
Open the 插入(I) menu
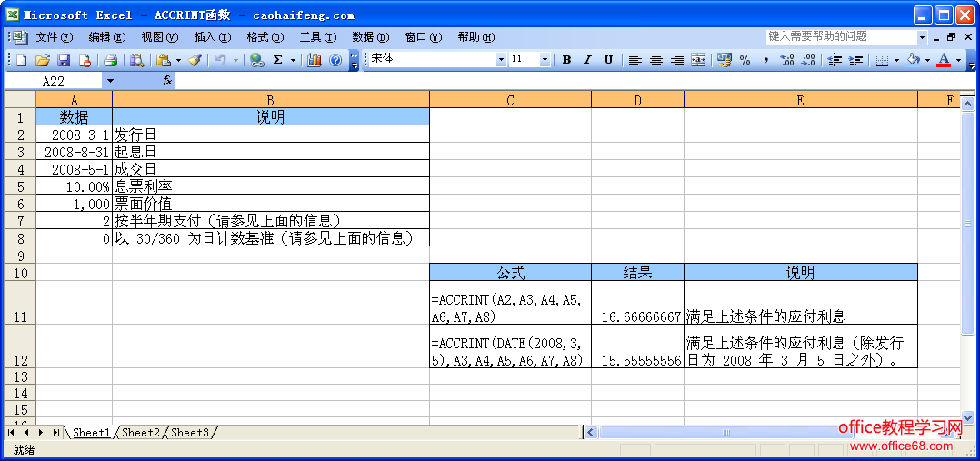tap(213, 37)
